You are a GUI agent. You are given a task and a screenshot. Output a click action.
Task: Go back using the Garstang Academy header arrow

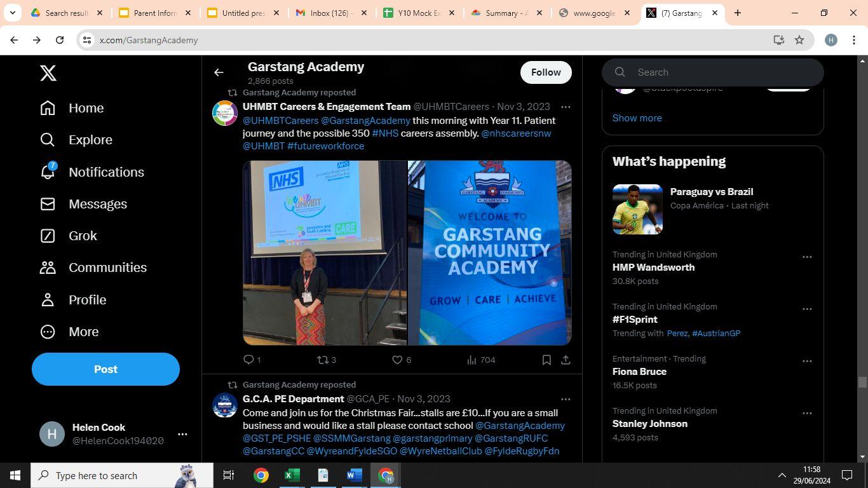click(x=219, y=72)
